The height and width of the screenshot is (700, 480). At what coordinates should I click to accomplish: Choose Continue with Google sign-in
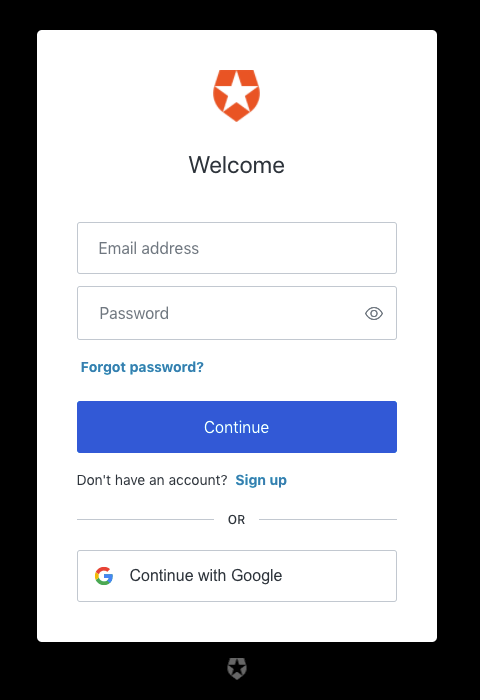click(237, 576)
